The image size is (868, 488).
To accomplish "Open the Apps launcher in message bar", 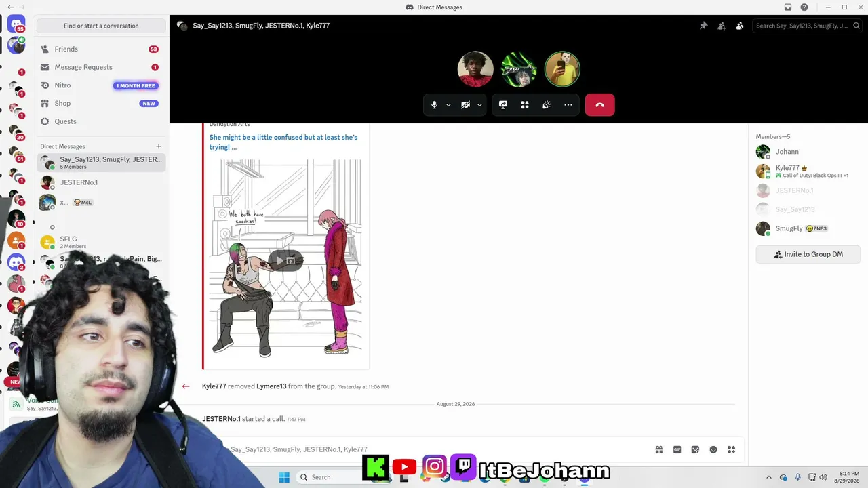I will [731, 449].
